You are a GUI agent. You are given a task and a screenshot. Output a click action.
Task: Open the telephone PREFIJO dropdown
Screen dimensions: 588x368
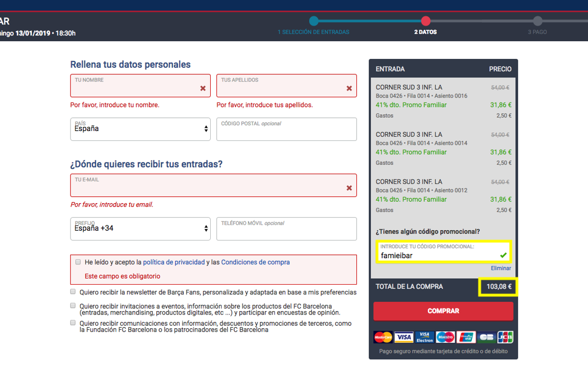click(140, 229)
